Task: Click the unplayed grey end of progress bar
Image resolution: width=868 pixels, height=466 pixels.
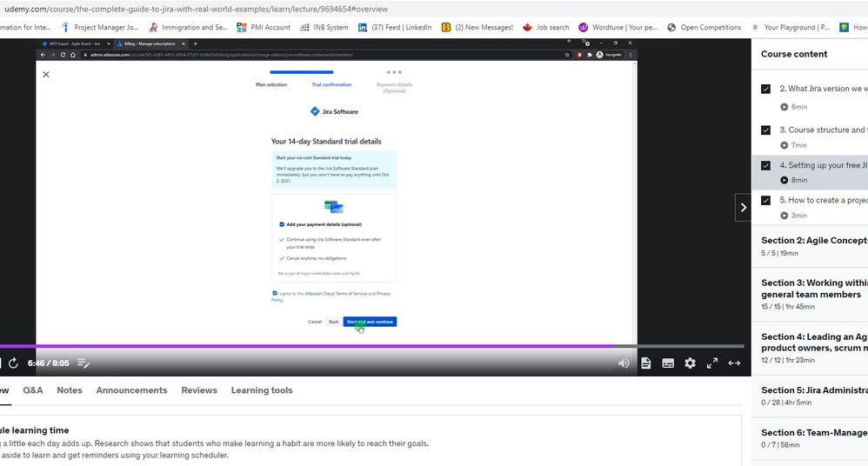Action: click(678, 346)
